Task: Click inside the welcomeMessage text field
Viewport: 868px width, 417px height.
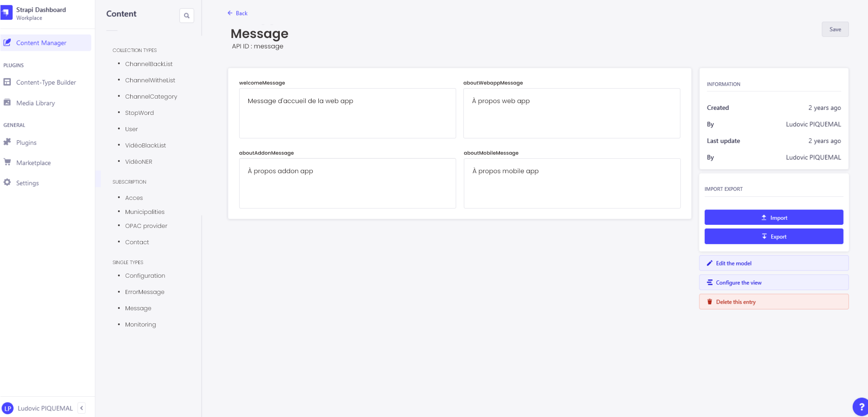Action: click(347, 113)
